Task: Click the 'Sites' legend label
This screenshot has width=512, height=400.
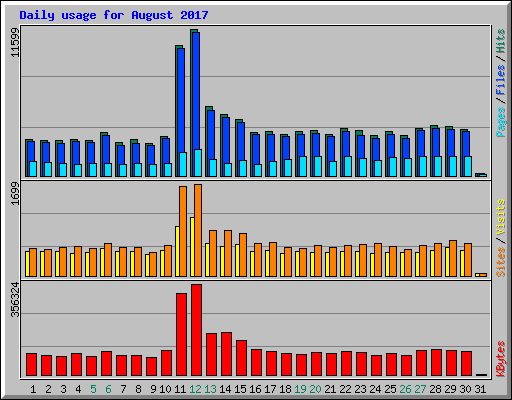Action: pyautogui.click(x=501, y=262)
